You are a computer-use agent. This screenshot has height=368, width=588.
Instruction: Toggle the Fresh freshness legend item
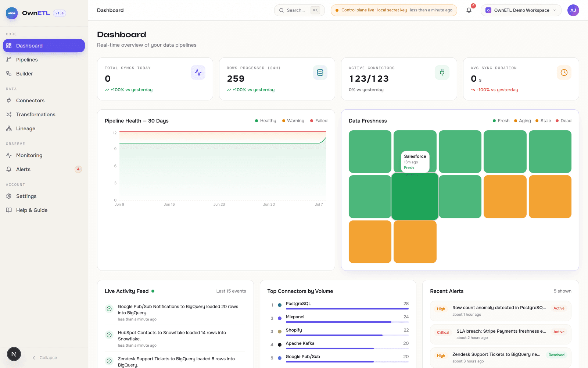click(x=501, y=121)
